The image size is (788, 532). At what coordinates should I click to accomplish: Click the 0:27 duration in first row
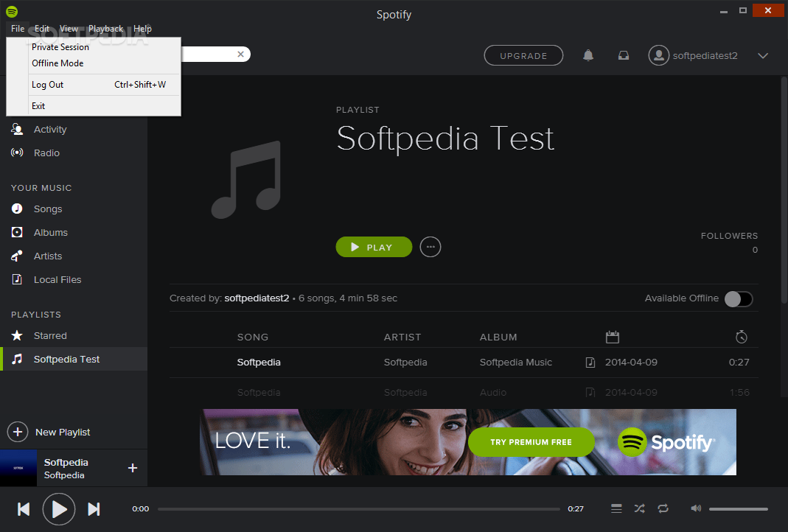click(739, 363)
